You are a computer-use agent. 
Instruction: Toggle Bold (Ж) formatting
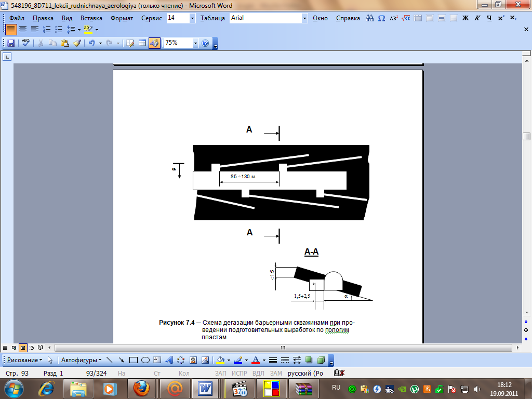465,18
